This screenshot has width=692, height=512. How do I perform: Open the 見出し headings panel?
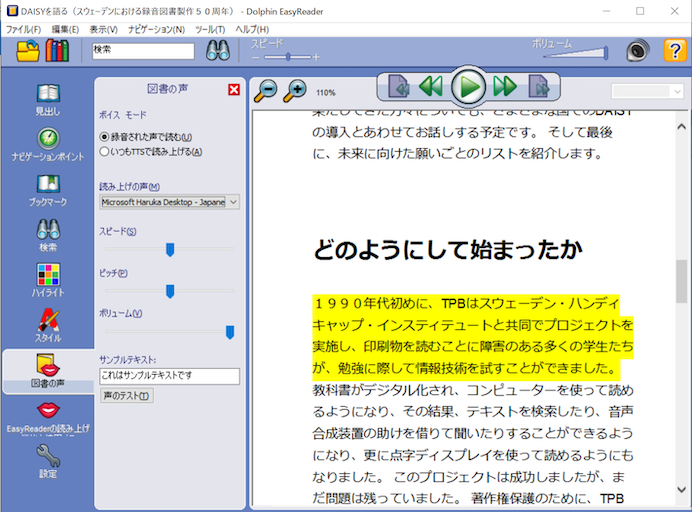[x=48, y=100]
